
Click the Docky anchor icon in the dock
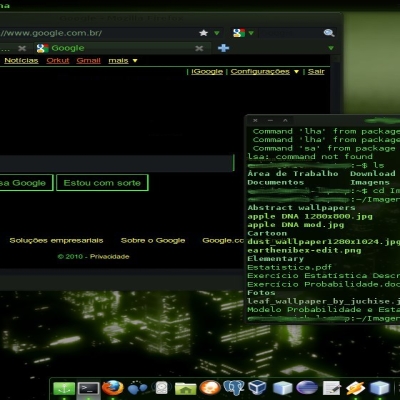64,389
